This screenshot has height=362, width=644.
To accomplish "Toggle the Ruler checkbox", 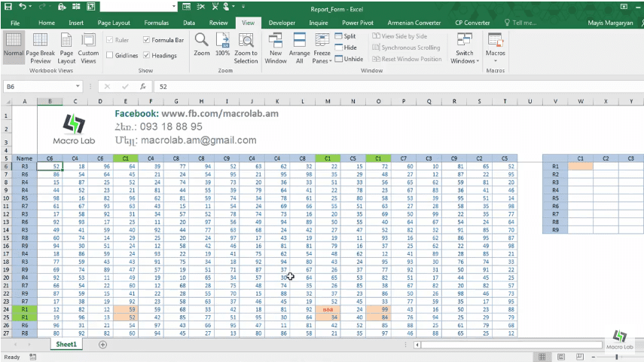I will coord(110,40).
